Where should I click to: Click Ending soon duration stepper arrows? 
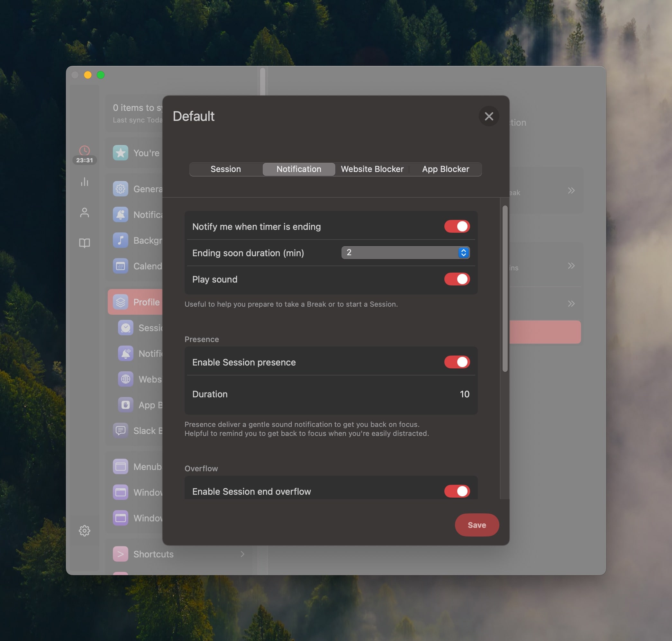[x=464, y=252]
